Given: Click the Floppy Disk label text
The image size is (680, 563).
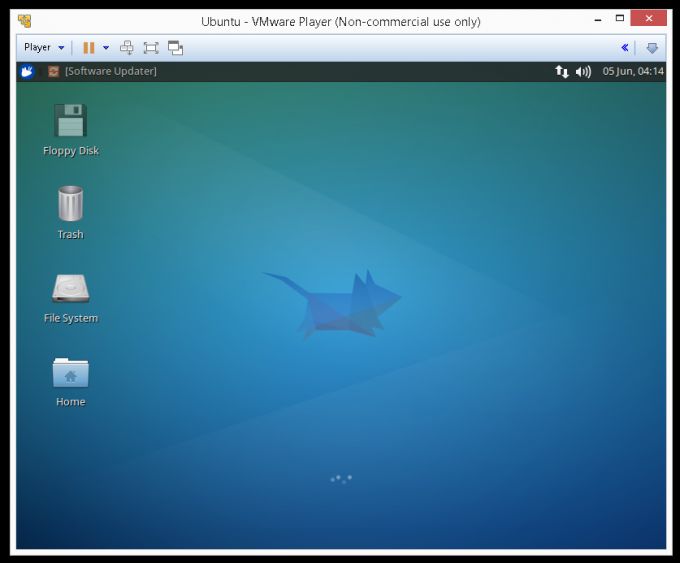Looking at the screenshot, I should point(71,151).
